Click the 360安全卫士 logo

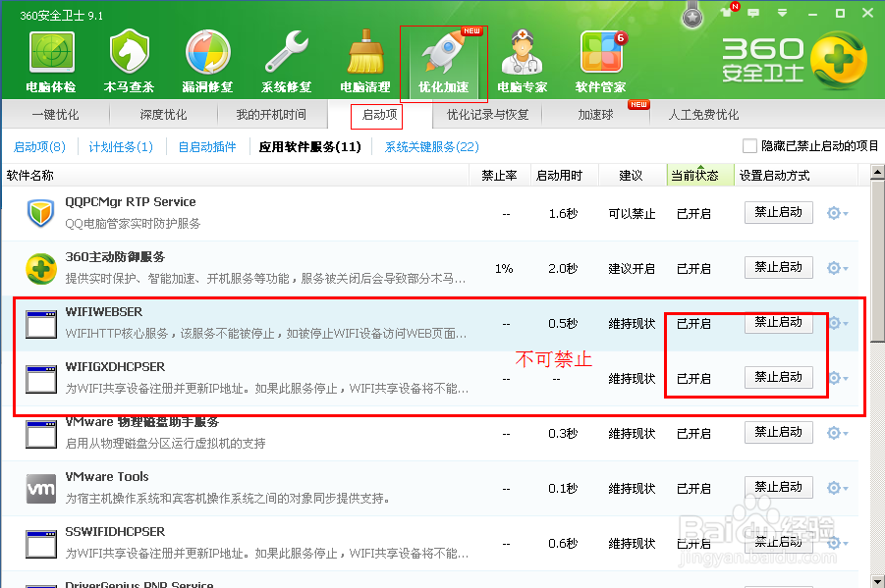793,60
